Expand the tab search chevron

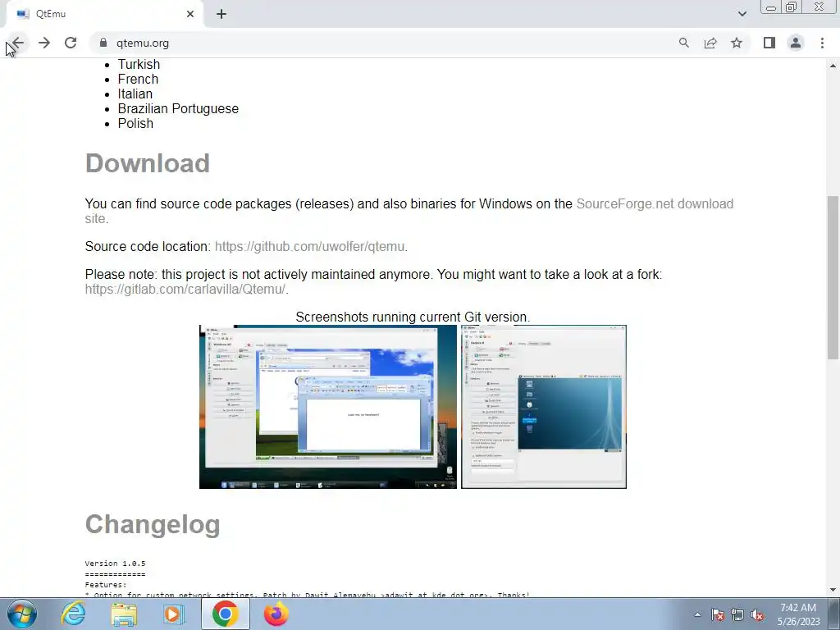tap(742, 14)
